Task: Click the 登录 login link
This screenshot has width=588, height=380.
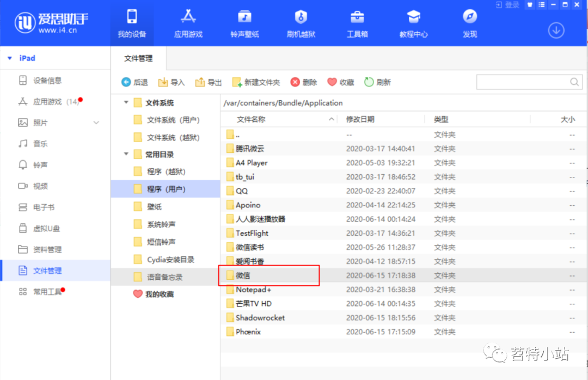Action: [508, 5]
